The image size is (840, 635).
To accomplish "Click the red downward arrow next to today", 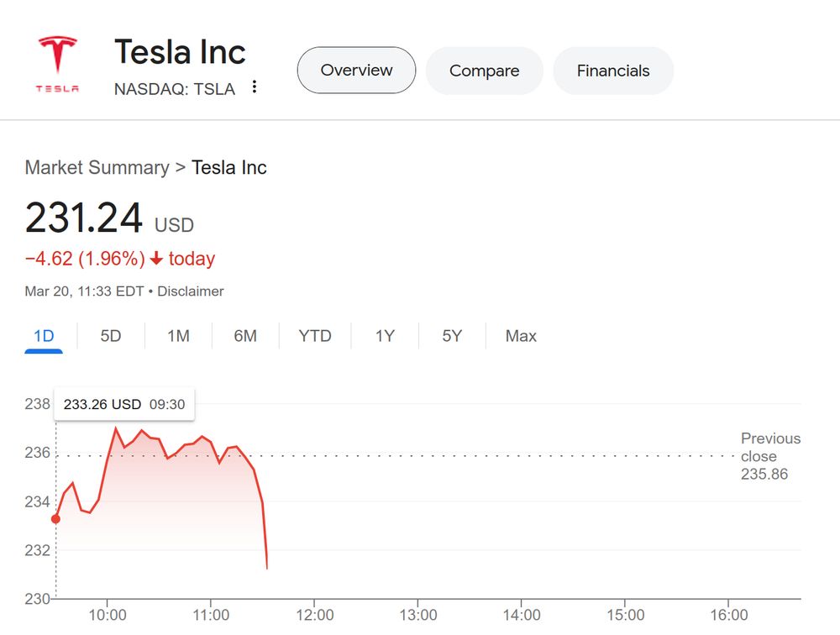I will click(x=156, y=259).
